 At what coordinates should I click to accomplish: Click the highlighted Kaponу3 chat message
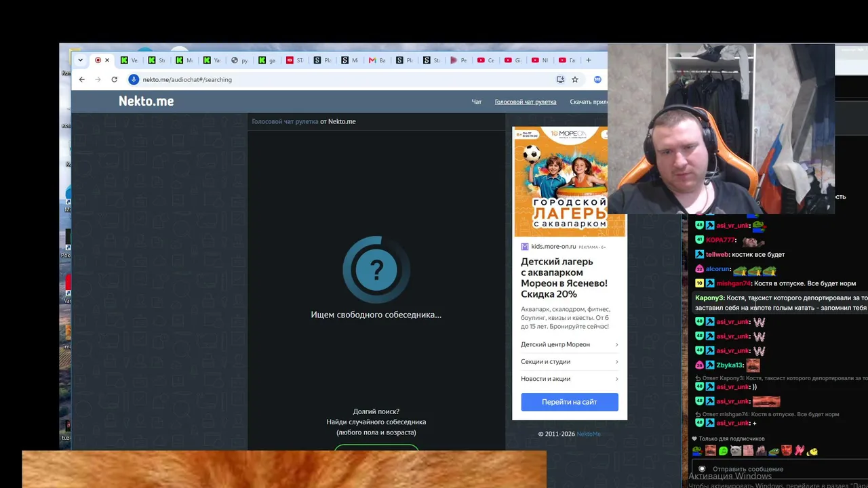[x=780, y=303]
